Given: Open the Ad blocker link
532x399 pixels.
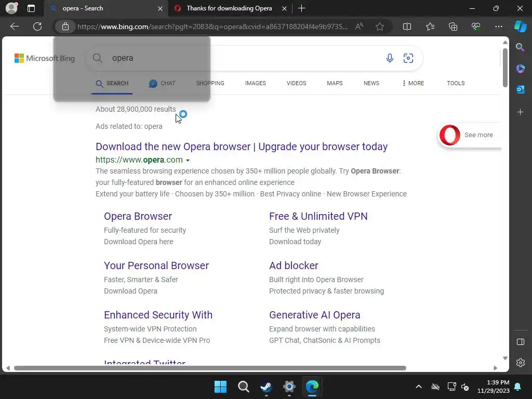Looking at the screenshot, I should [x=294, y=265].
